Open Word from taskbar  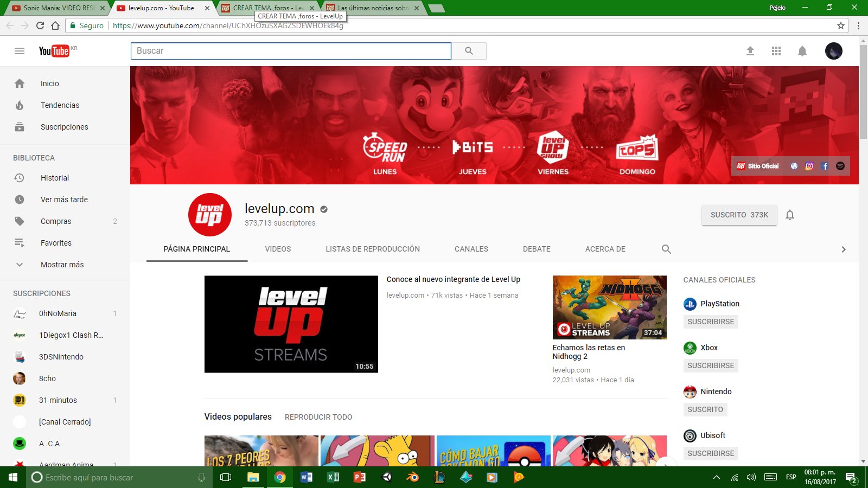tap(307, 477)
